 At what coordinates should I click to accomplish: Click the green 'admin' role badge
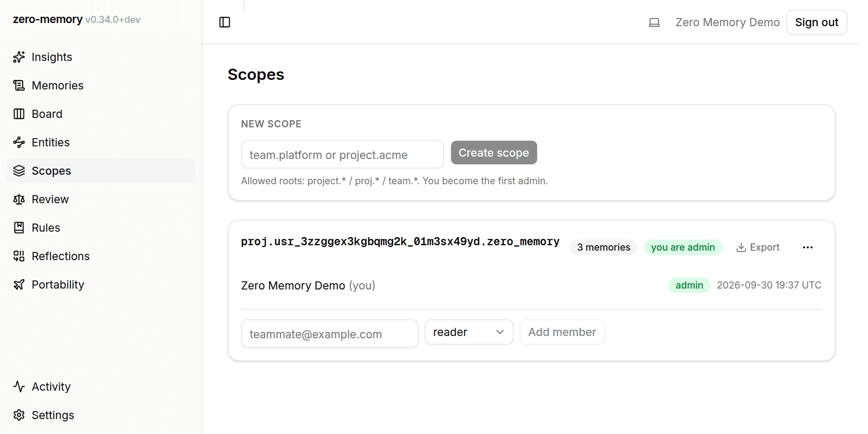[689, 285]
